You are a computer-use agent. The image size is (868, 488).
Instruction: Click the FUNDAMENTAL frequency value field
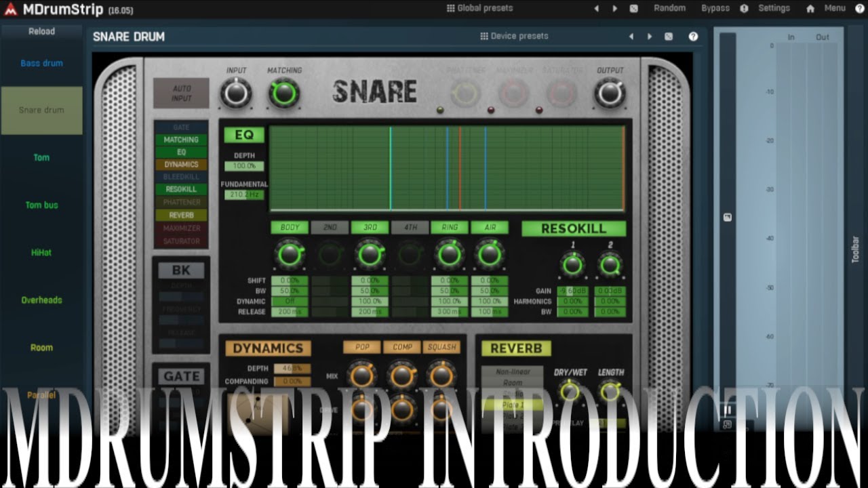tap(244, 195)
